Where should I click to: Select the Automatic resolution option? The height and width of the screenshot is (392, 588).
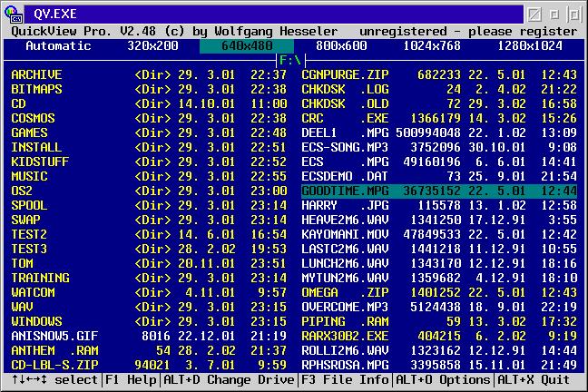(x=58, y=46)
